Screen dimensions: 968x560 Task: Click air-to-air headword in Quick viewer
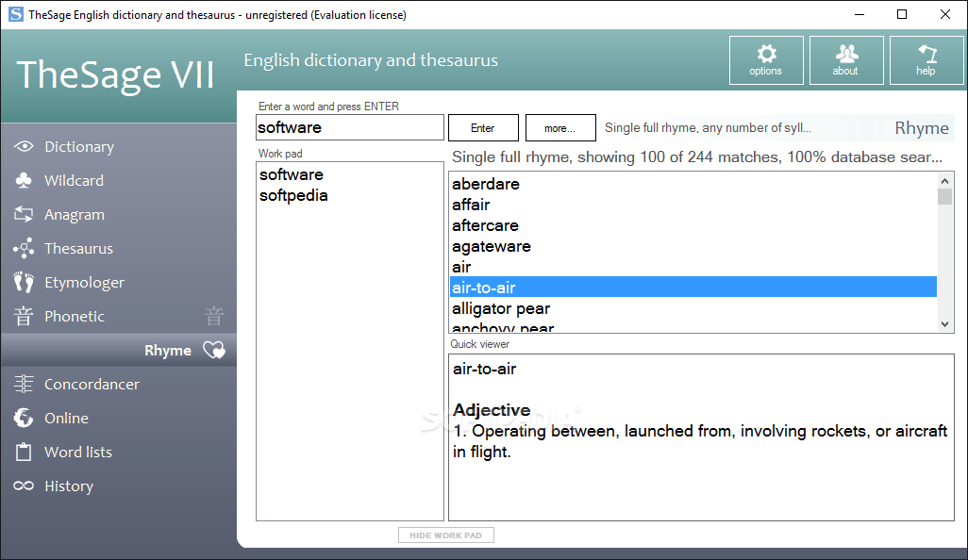pyautogui.click(x=485, y=369)
